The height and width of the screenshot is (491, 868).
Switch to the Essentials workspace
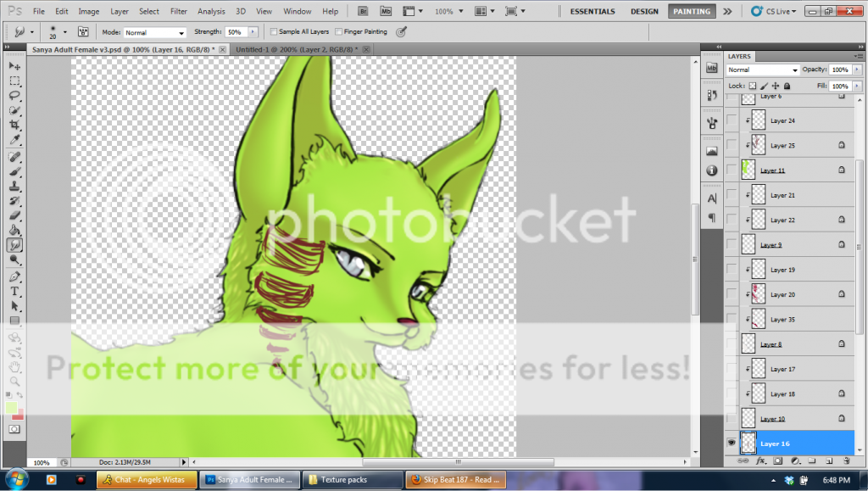coord(593,12)
